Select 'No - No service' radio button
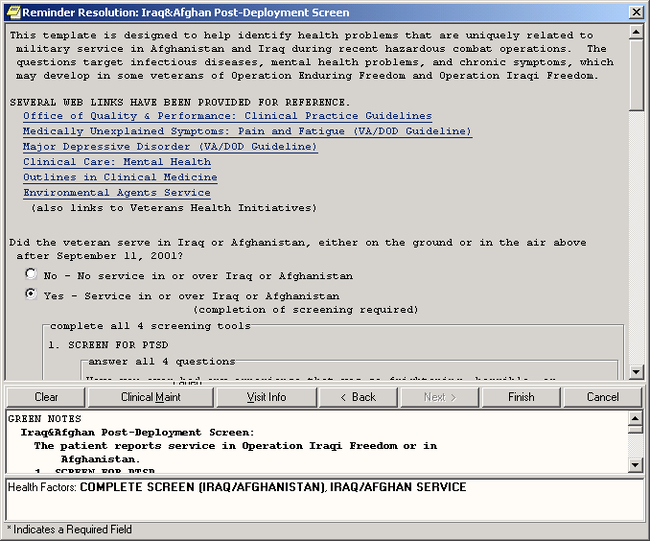650x541 pixels. coord(31,274)
